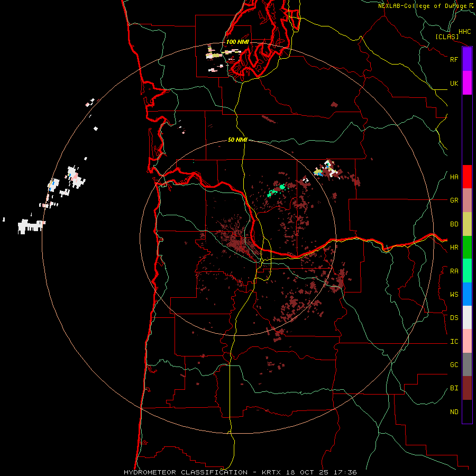Select the BD yellow legend block
Screen dimensions: 476x476
pyautogui.click(x=467, y=224)
